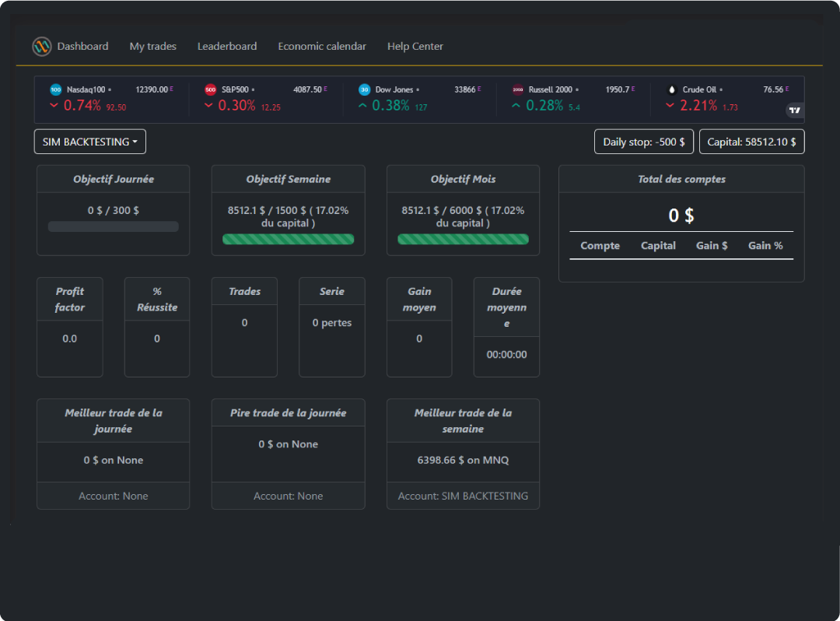
Task: Click the Dow Jones 0.38% change value
Action: (x=390, y=106)
